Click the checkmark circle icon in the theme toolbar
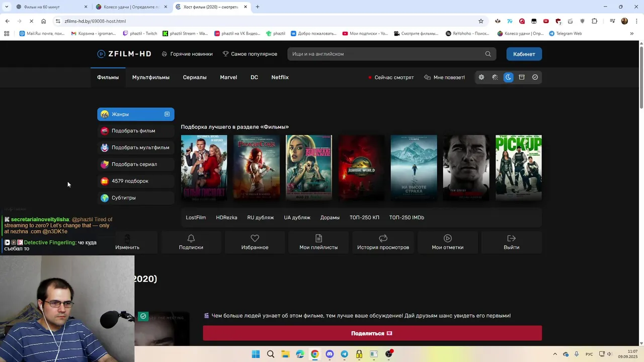 pos(535,77)
